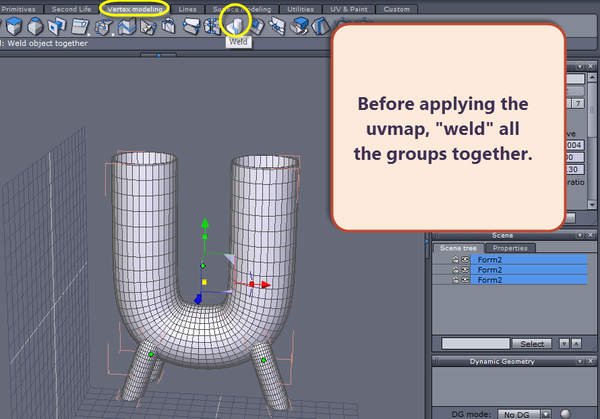Select the second Form2 tree item
The width and height of the screenshot is (600, 419).
point(529,270)
